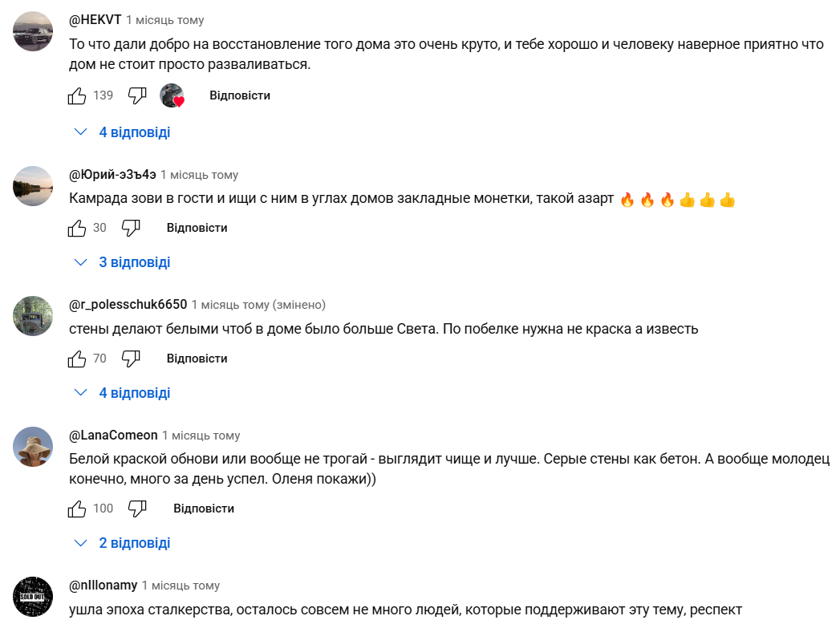Dislike the comment by @Юрий-э3ъ4э
Image resolution: width=840 pixels, height=624 pixels.
click(x=131, y=228)
